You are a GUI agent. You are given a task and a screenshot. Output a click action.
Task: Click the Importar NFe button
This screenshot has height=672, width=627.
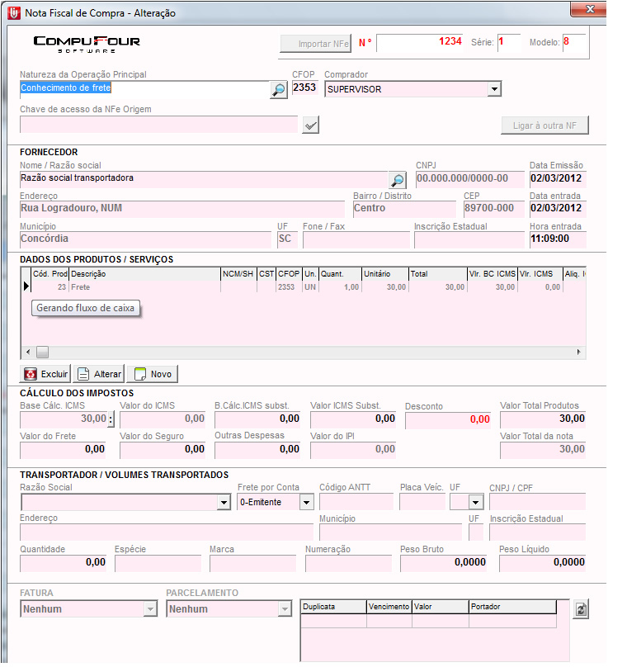tap(316, 44)
